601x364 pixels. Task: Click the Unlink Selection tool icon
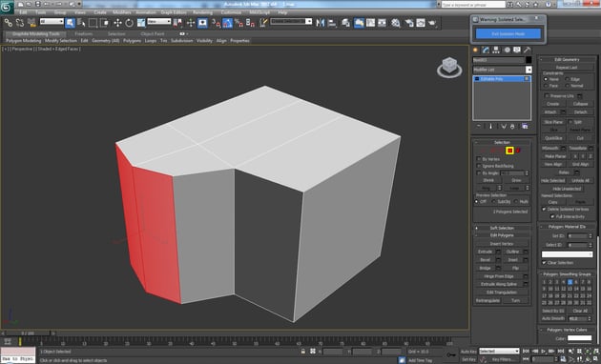coord(19,23)
